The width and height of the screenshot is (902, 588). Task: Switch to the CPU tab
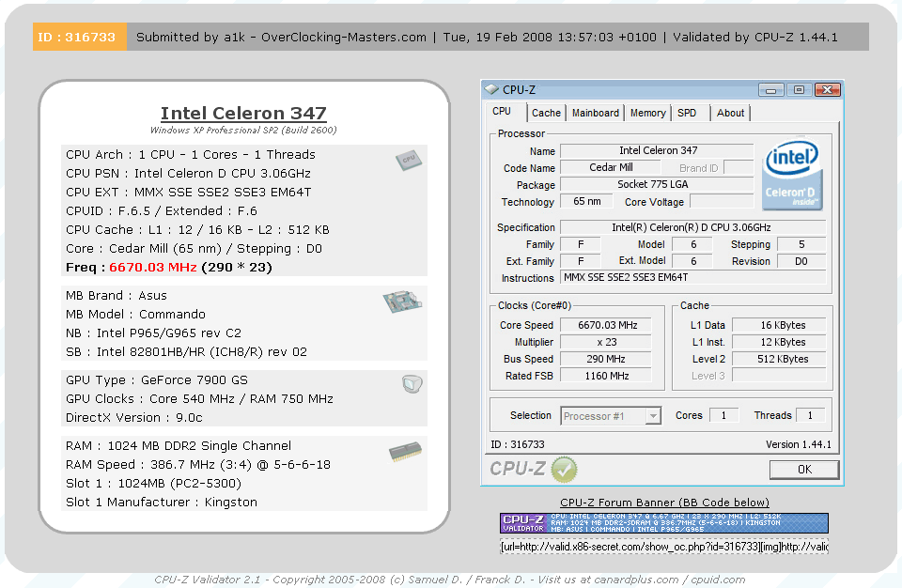tap(502, 112)
